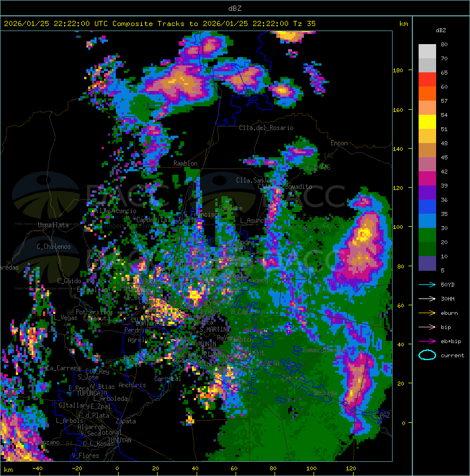Click the 'Perdriel' map label

point(137,330)
